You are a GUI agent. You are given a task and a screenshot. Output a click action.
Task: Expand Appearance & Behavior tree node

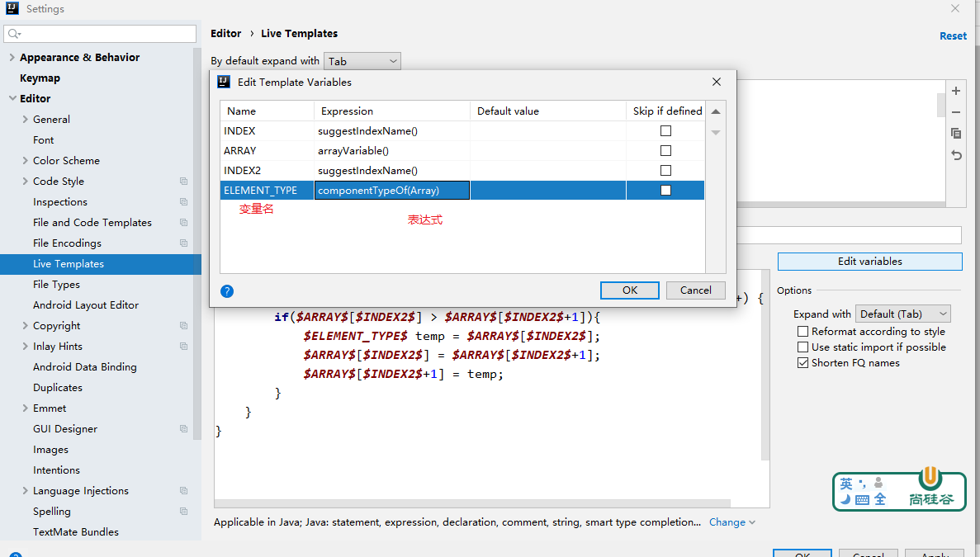pos(12,58)
